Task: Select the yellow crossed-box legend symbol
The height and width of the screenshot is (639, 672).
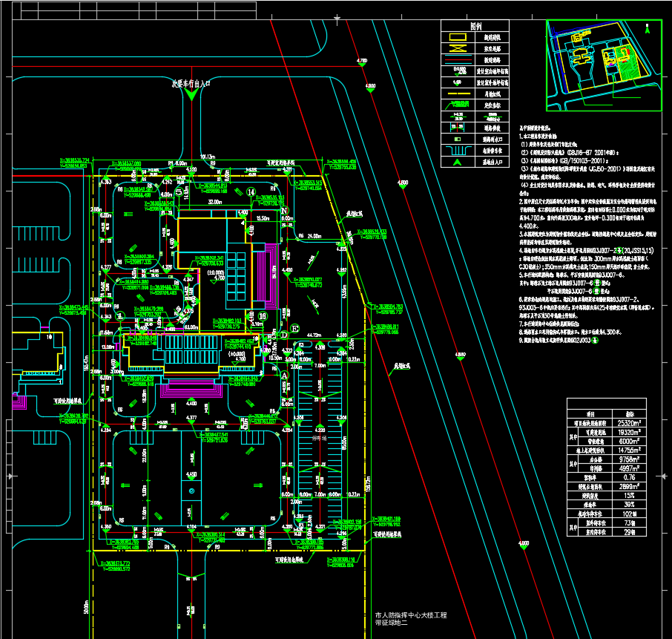Action: pyautogui.click(x=458, y=48)
